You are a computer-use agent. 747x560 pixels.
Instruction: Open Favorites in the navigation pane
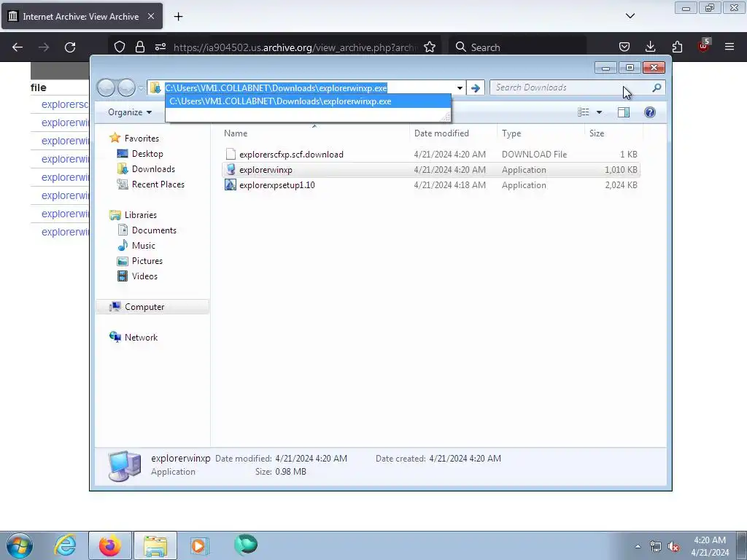142,138
